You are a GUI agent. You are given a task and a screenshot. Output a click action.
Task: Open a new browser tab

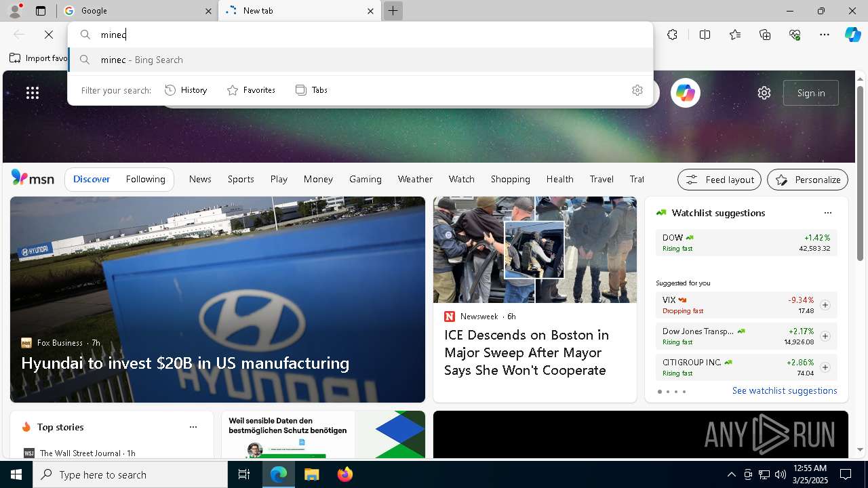click(393, 11)
